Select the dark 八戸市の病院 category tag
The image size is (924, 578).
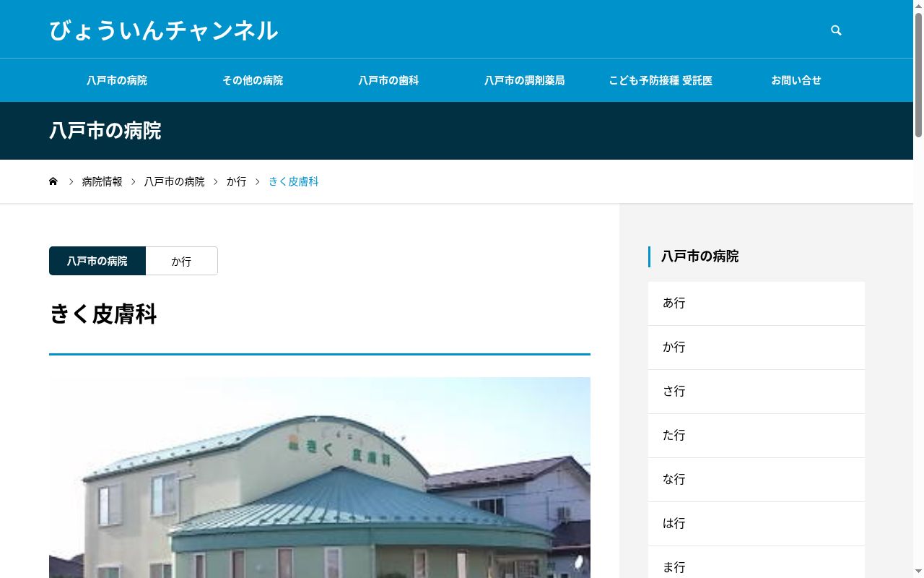(97, 261)
